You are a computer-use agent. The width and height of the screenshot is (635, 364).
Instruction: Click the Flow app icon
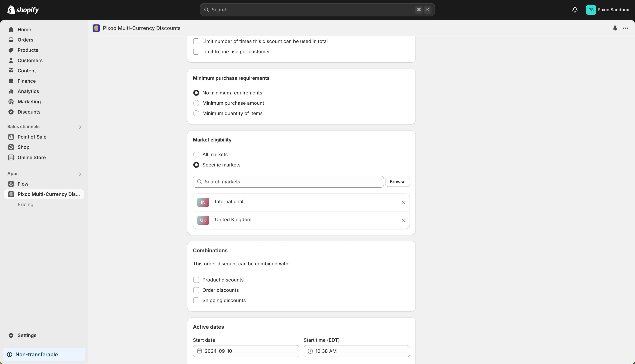click(11, 184)
